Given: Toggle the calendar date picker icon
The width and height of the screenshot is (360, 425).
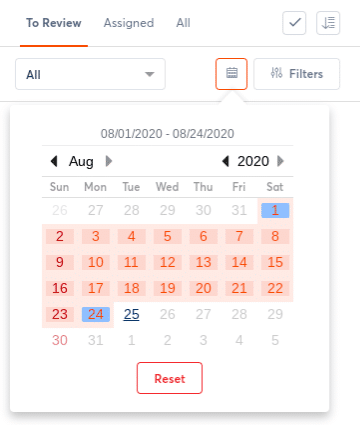Looking at the screenshot, I should point(231,74).
